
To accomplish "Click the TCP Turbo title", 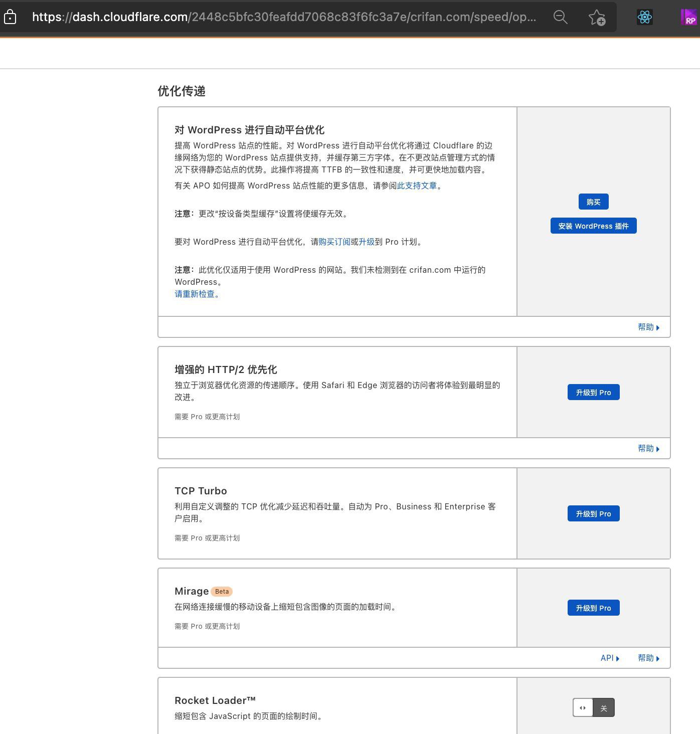I will (201, 491).
